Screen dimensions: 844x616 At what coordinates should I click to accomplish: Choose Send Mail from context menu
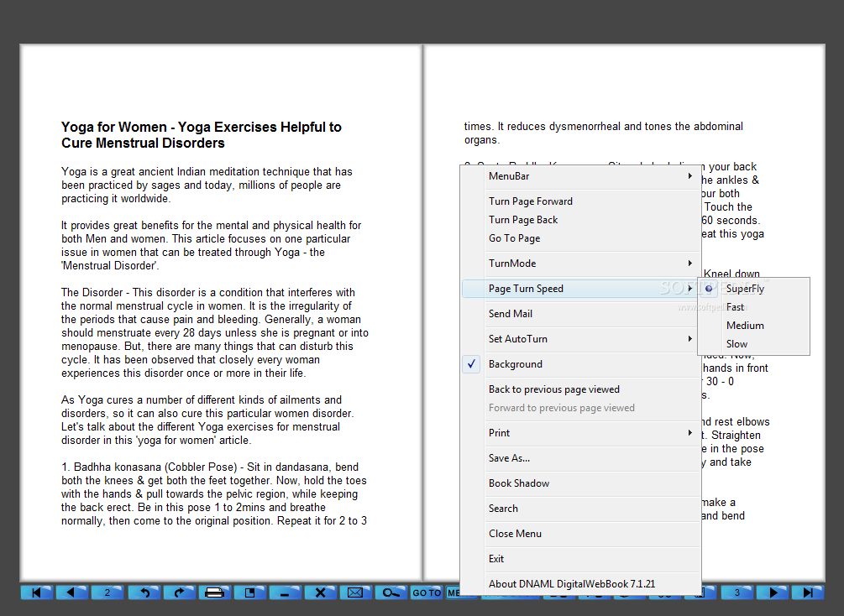[581, 314]
